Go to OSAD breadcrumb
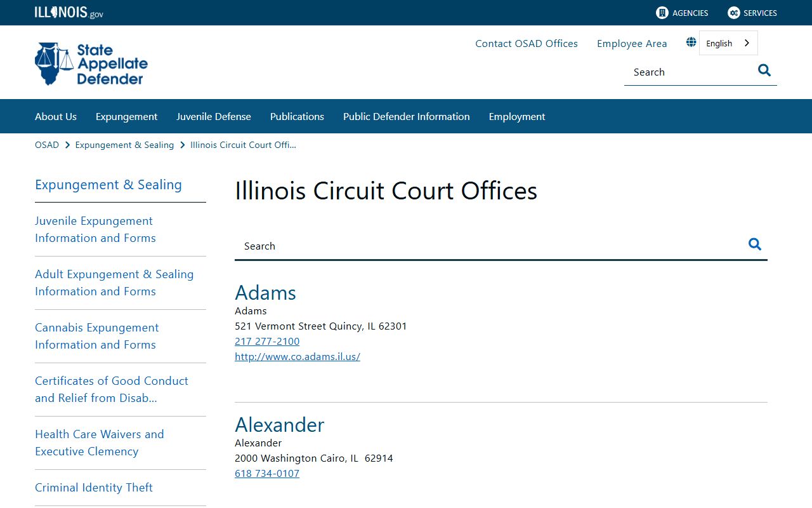This screenshot has height=508, width=812. point(47,145)
